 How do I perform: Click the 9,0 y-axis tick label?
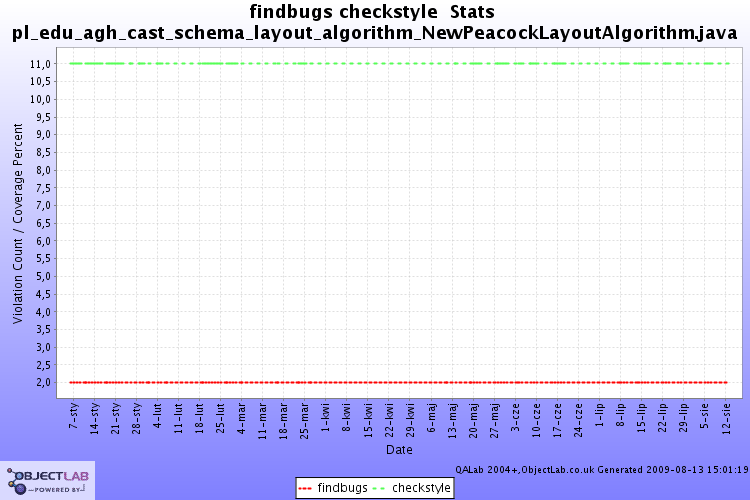pos(43,135)
